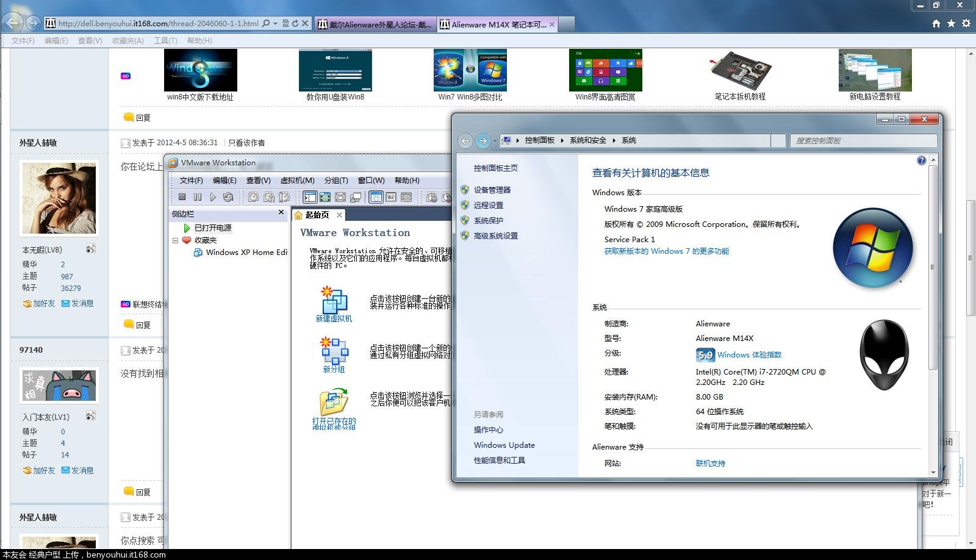Open 远程设置 link
The width and height of the screenshot is (976, 560).
[488, 206]
